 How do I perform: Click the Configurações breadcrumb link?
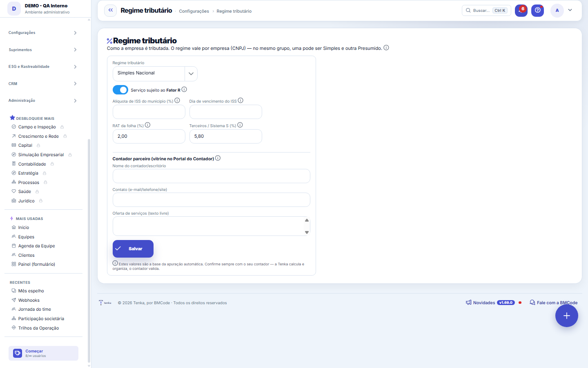click(x=194, y=11)
